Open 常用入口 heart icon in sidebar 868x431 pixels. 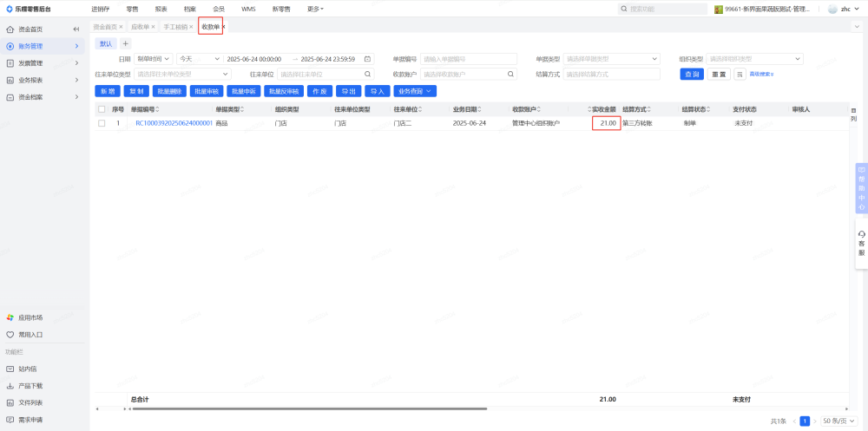(10, 334)
